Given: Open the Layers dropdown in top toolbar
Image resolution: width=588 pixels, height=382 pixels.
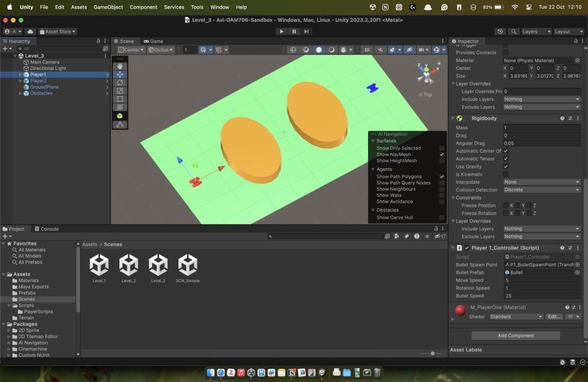Looking at the screenshot, I should [536, 32].
